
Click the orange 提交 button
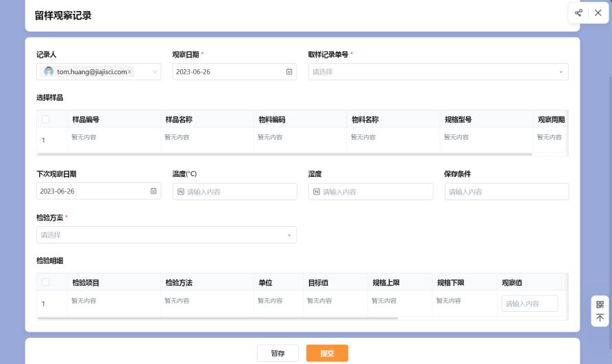coord(327,353)
